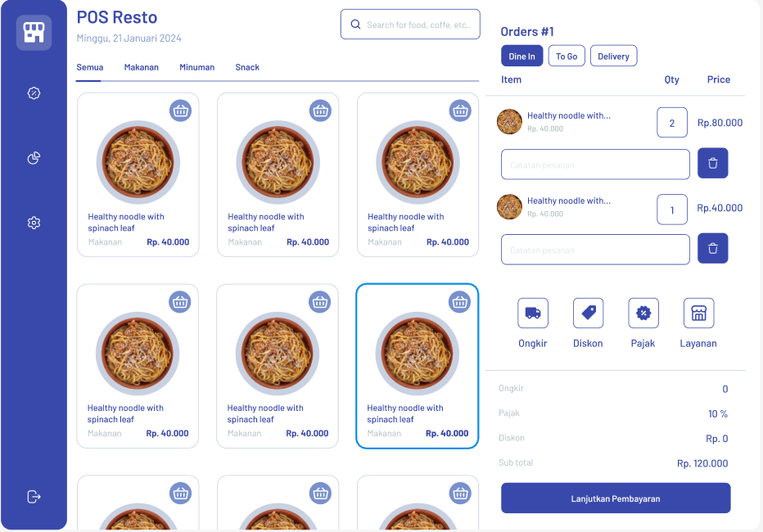Switch to the Makanan category tab
Image resolution: width=763 pixels, height=532 pixels.
point(141,68)
